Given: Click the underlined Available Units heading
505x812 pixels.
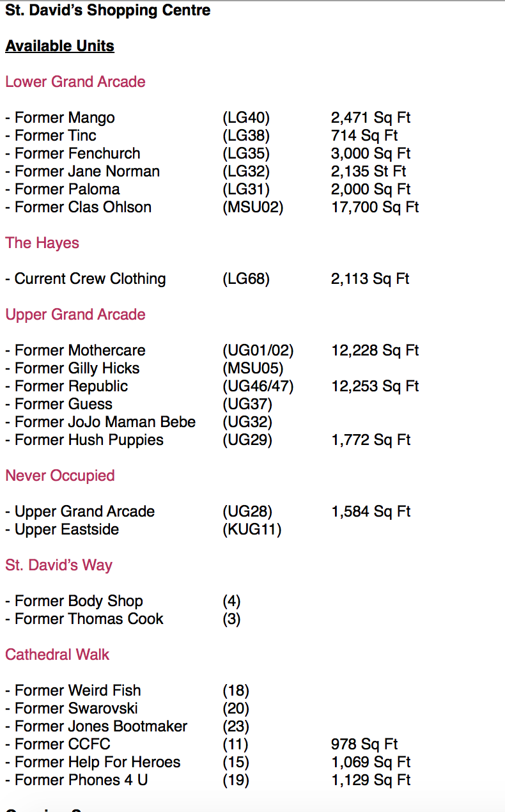Looking at the screenshot, I should [x=60, y=46].
